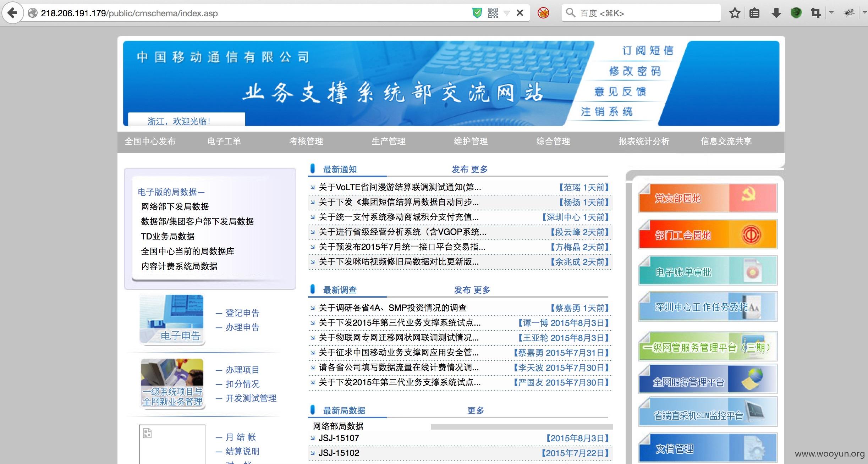This screenshot has width=868, height=464.
Task: Click 一级网管服务管理平台(三期) banner
Action: tap(708, 346)
